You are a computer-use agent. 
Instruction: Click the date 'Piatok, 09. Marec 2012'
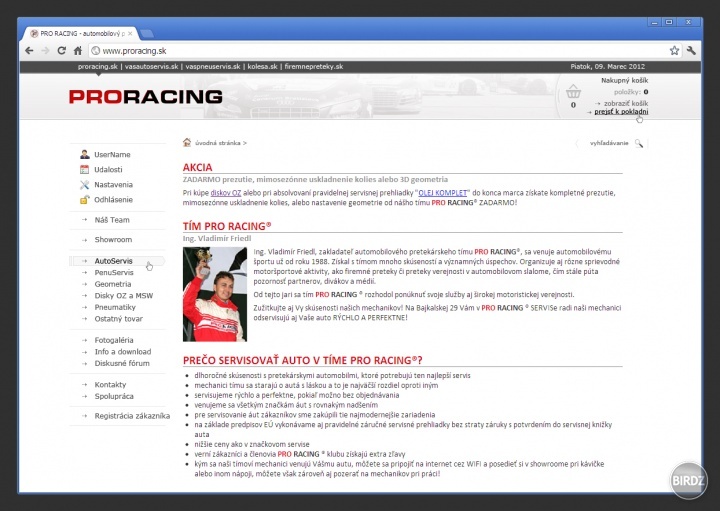pyautogui.click(x=608, y=67)
